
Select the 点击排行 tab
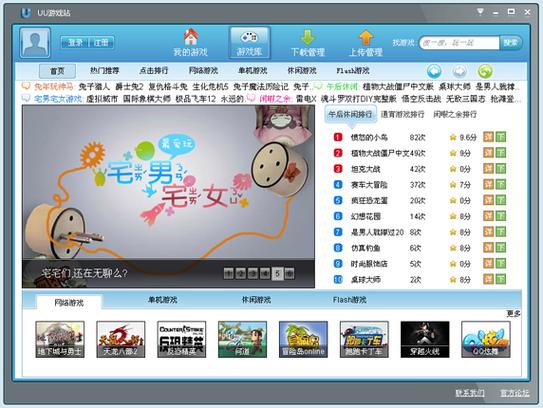tap(153, 71)
